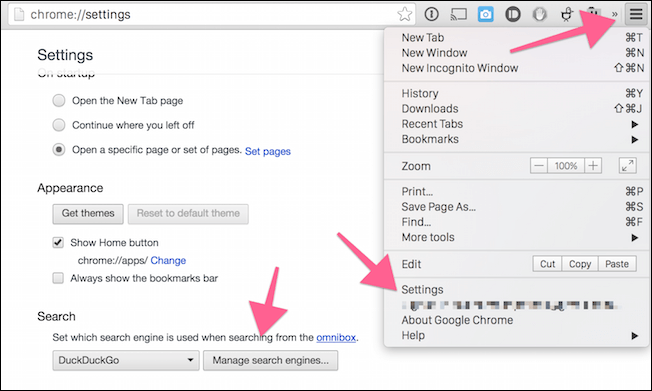
Task: Click the Search section heading
Action: (57, 317)
